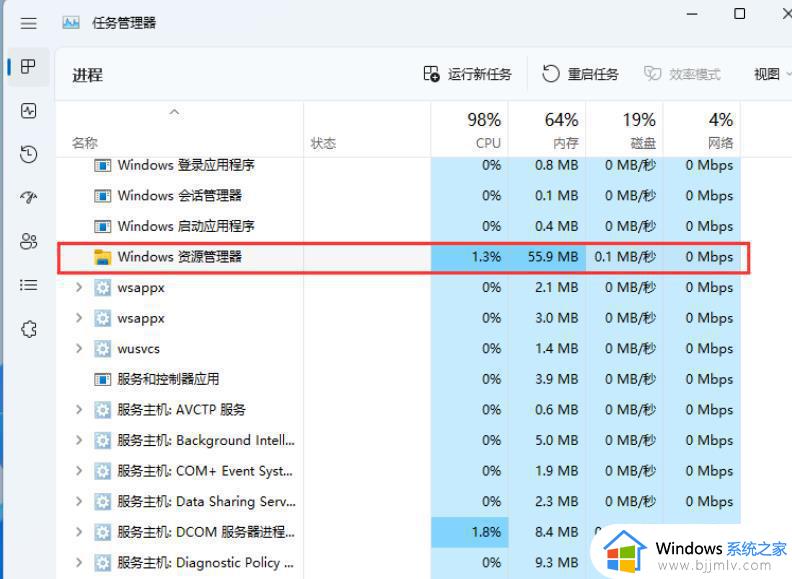Screen dimensions: 792x579
Task: Click the 9.3 MB memory value
Action: pyautogui.click(x=557, y=562)
